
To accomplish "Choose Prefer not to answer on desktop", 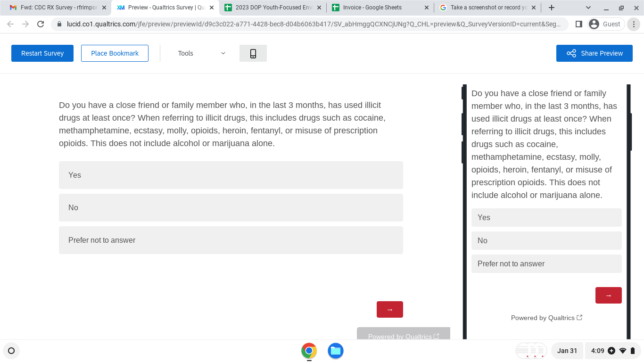I will click(231, 240).
